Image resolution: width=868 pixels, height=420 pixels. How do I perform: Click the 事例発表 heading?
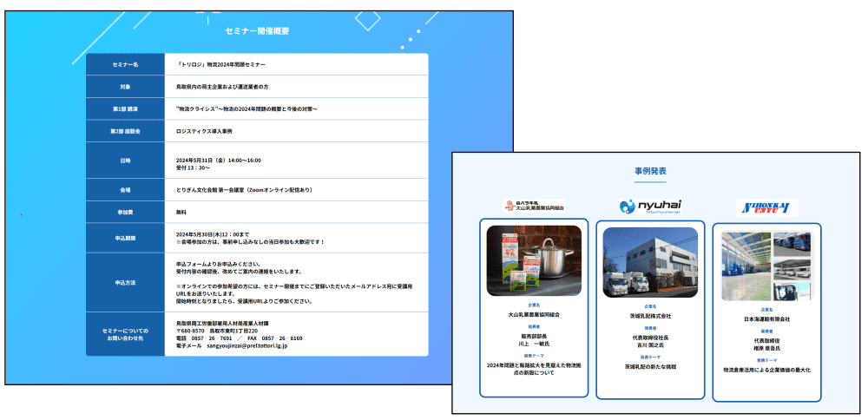(650, 171)
